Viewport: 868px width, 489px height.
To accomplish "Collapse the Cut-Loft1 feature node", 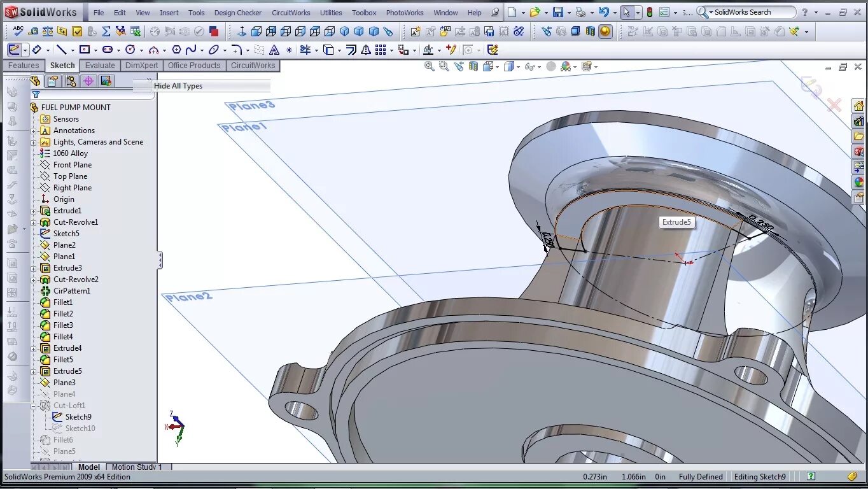I will (x=34, y=406).
